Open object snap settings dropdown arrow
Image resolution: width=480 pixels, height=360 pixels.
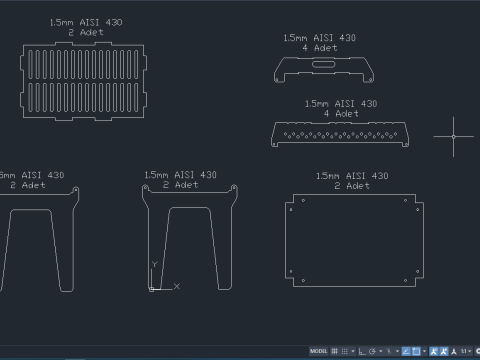click(424, 351)
